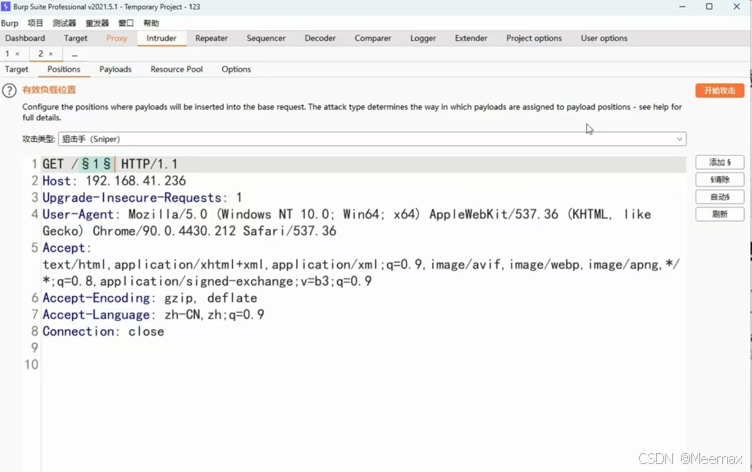
Task: Click the 刷新 refresh button
Action: (x=719, y=214)
